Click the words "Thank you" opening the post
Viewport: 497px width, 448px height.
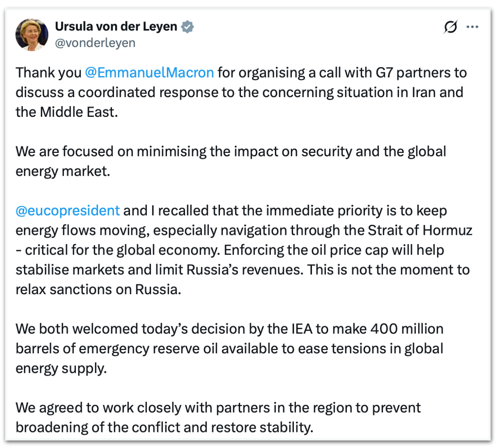pyautogui.click(x=48, y=73)
